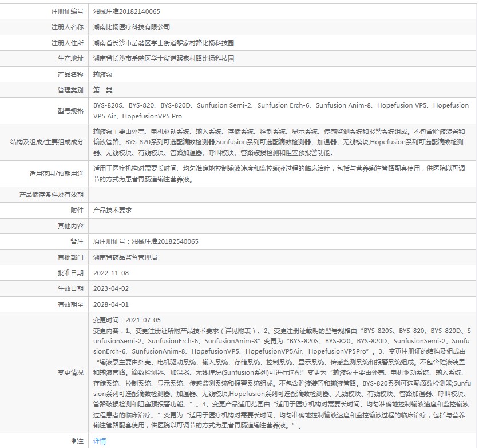The width and height of the screenshot is (479, 448).
Task: Click the paragraph starting with 变更内容：1、
Action: point(282,378)
